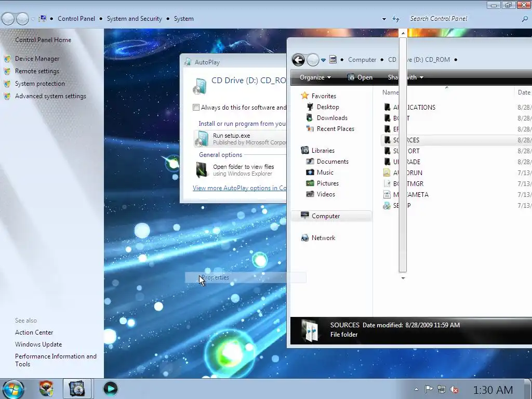The width and height of the screenshot is (532, 399).
Task: Select Music library
Action: (x=325, y=172)
